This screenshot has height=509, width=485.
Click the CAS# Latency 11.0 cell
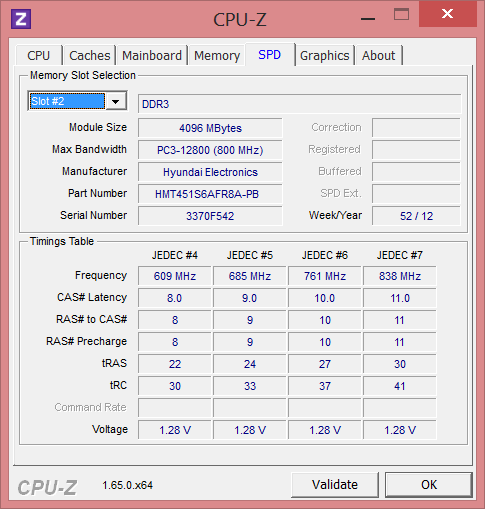(x=400, y=298)
